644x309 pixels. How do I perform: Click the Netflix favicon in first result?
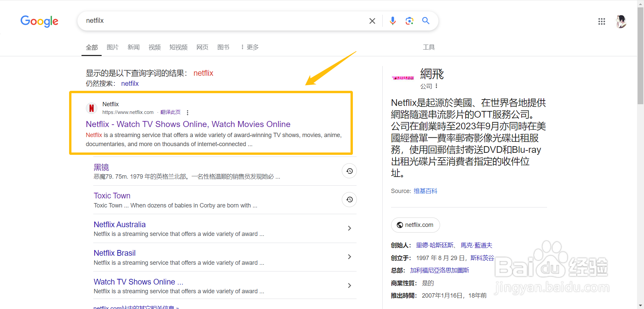tap(92, 108)
